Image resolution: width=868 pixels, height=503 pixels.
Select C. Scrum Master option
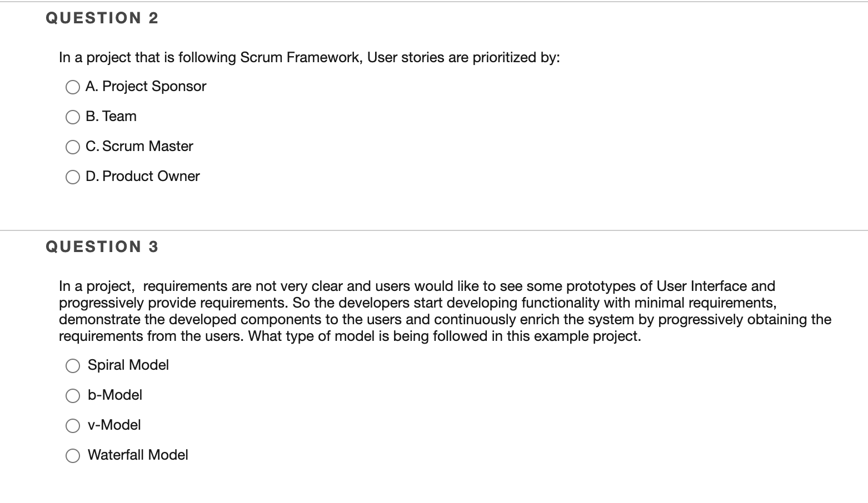click(x=72, y=147)
